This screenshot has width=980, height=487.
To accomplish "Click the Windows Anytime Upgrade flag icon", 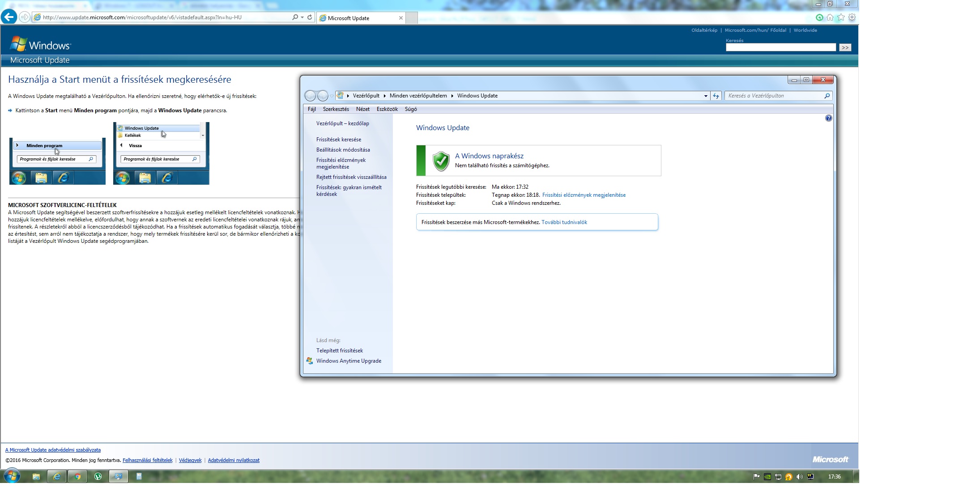I will coord(310,361).
